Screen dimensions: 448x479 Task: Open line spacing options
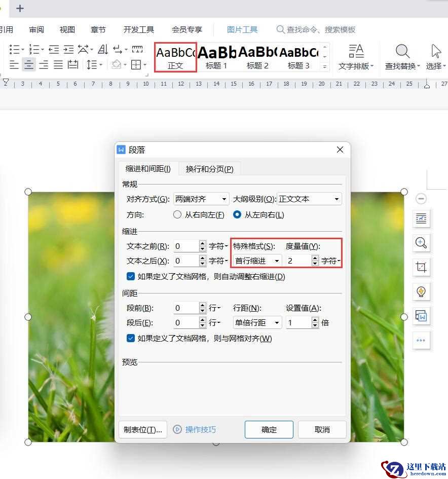click(x=92, y=64)
